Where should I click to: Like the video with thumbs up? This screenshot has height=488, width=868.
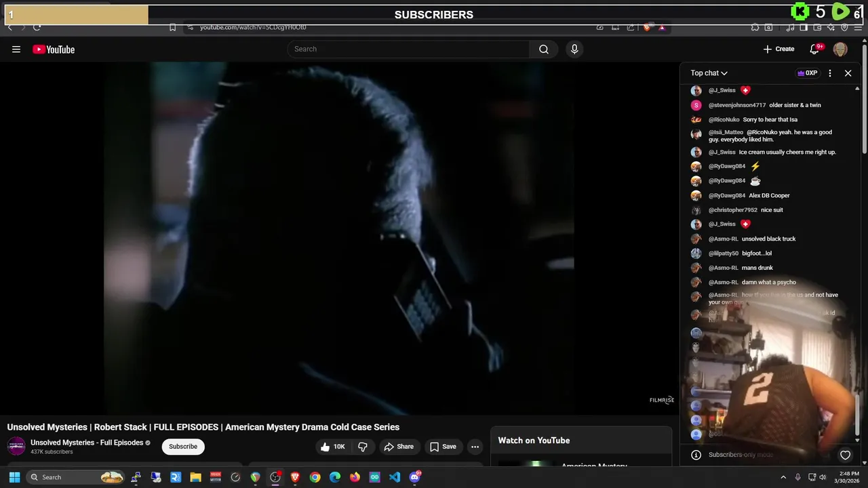tap(333, 447)
